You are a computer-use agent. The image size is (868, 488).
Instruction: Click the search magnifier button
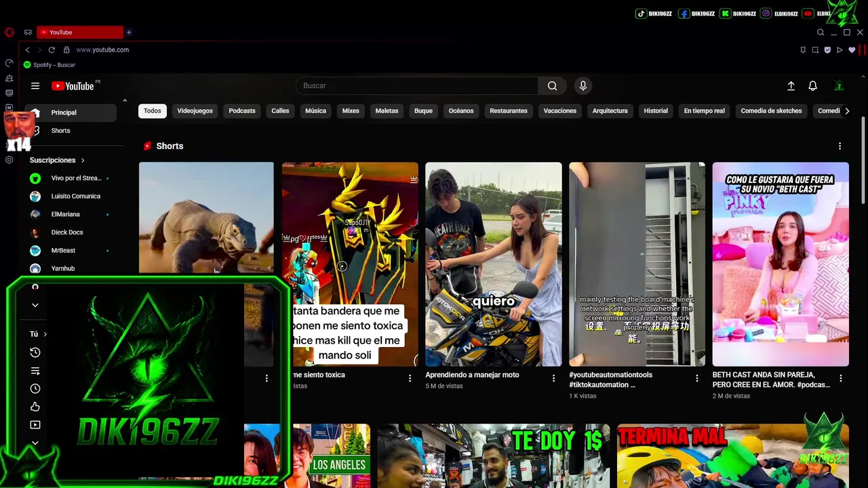tap(552, 86)
